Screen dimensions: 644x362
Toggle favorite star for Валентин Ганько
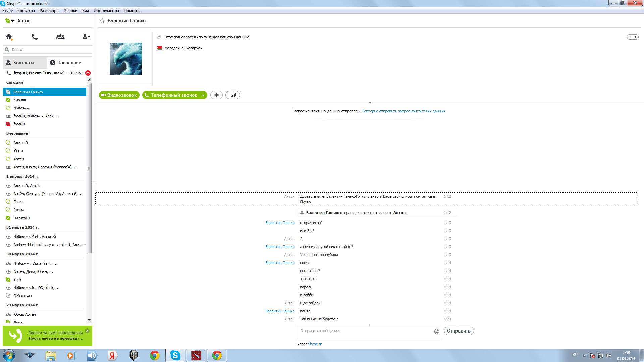102,21
